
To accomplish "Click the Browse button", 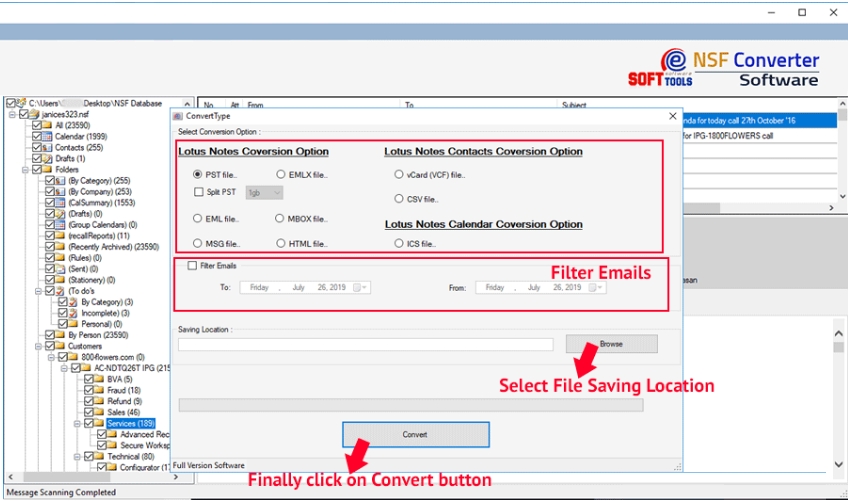I will pos(611,344).
